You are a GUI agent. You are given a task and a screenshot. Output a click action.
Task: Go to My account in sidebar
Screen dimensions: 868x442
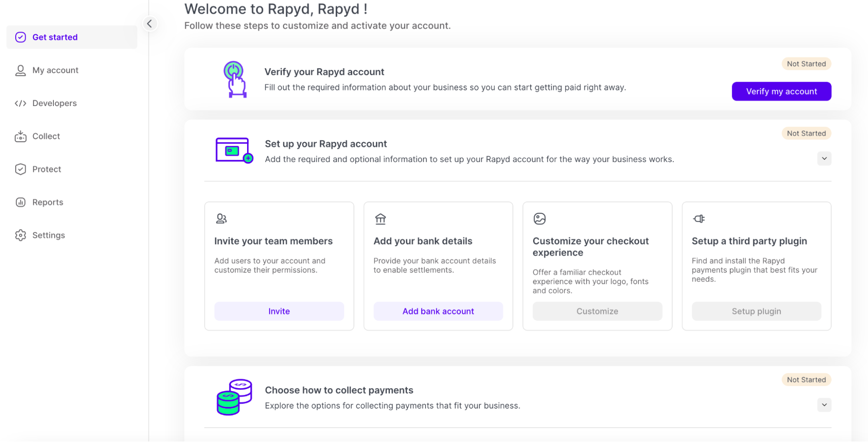55,70
